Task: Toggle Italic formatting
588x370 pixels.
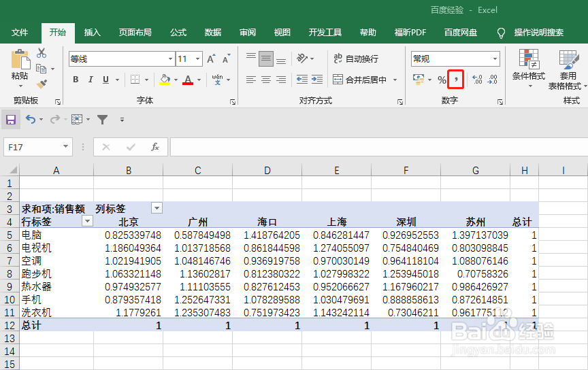Action: [91, 80]
